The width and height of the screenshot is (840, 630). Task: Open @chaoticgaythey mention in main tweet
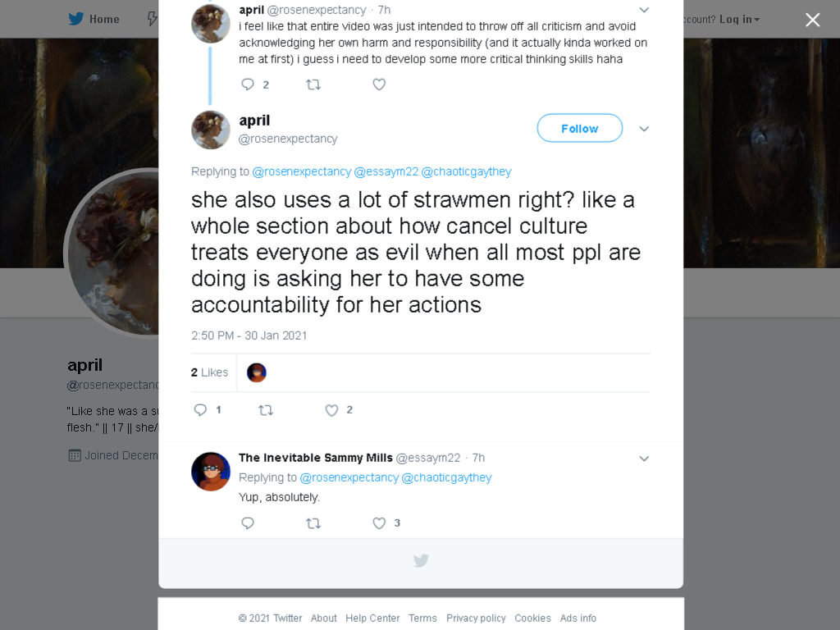coord(466,171)
